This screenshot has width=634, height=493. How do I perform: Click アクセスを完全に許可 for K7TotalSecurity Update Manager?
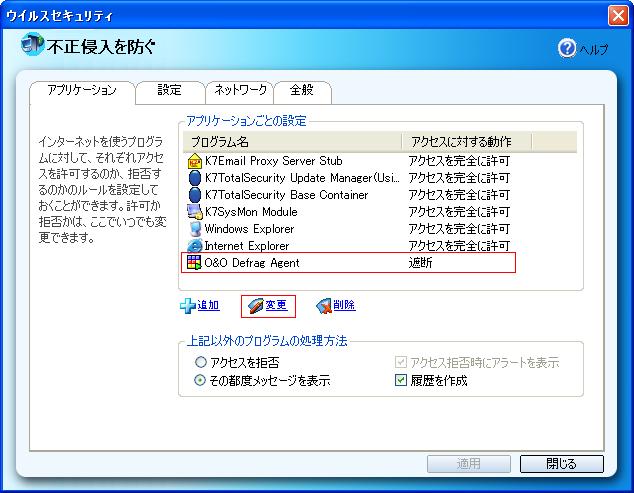(459, 178)
